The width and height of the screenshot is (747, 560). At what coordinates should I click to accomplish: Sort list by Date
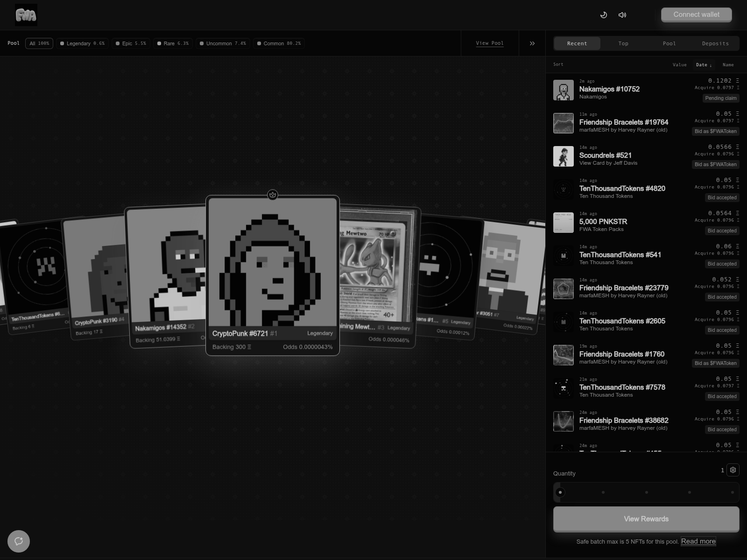(704, 65)
